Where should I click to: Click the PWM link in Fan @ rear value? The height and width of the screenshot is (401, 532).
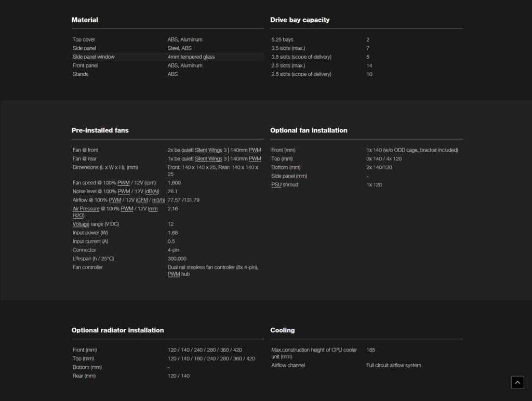pyautogui.click(x=255, y=159)
